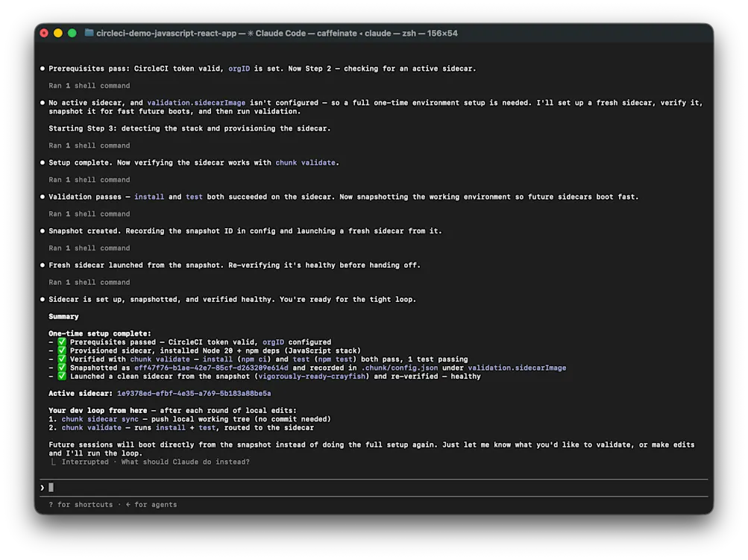Click bullet beside 'Sidecar is set up' message

click(x=43, y=300)
